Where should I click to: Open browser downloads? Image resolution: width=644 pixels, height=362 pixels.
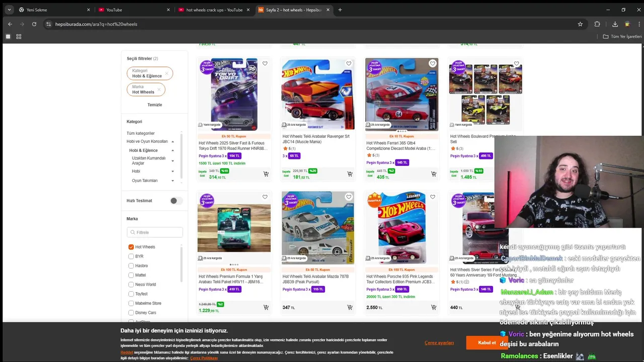coord(615,24)
